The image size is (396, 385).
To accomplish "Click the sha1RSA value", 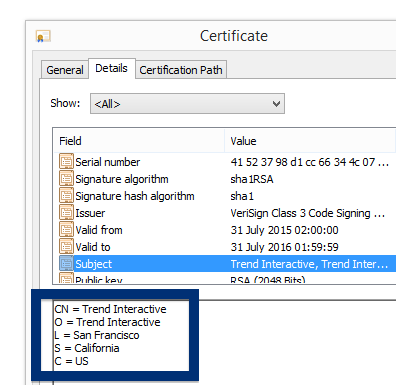I will pos(252,179).
